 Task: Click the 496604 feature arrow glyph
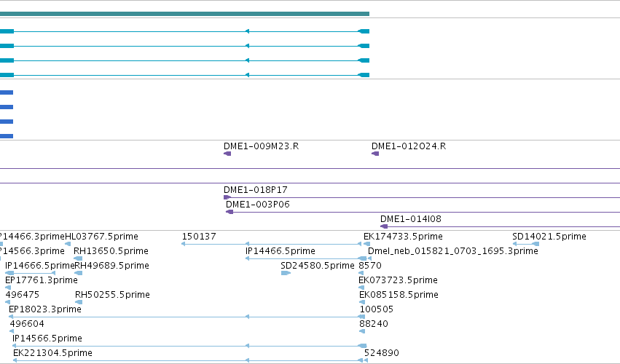[12, 331]
